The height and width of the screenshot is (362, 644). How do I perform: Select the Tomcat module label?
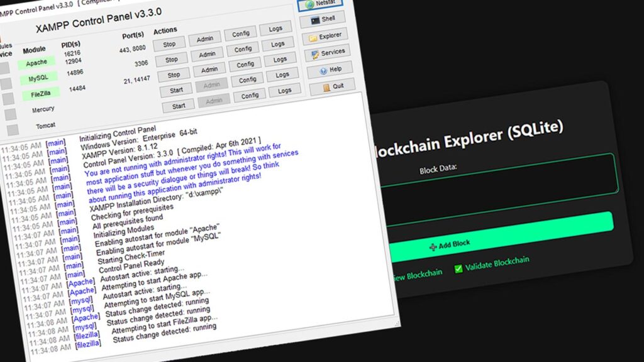tap(45, 126)
